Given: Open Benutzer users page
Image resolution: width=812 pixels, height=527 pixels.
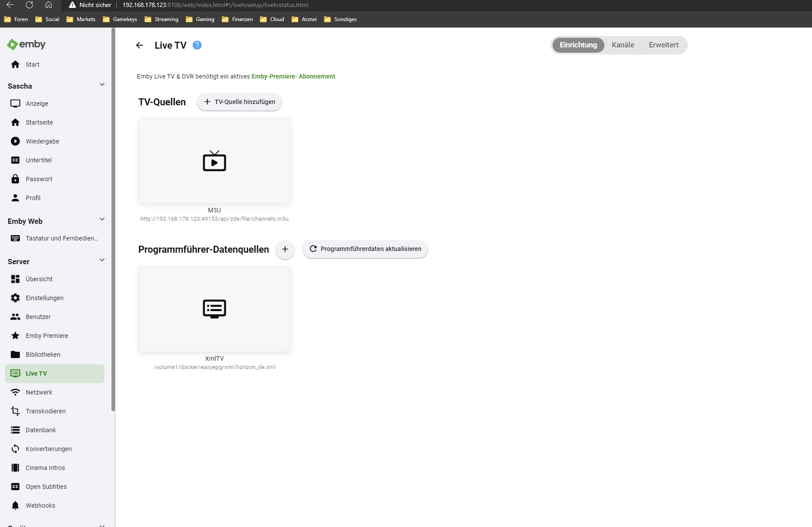Looking at the screenshot, I should [54, 317].
